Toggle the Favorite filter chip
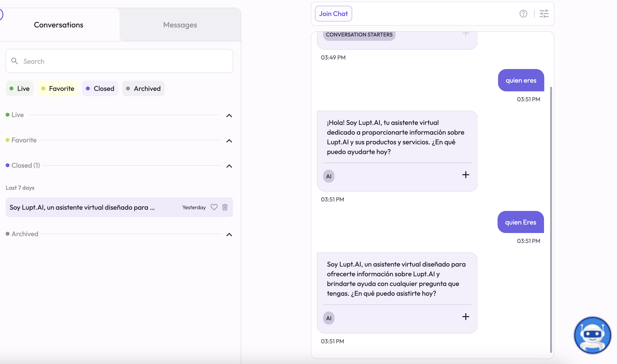The width and height of the screenshot is (617, 364). pos(58,88)
